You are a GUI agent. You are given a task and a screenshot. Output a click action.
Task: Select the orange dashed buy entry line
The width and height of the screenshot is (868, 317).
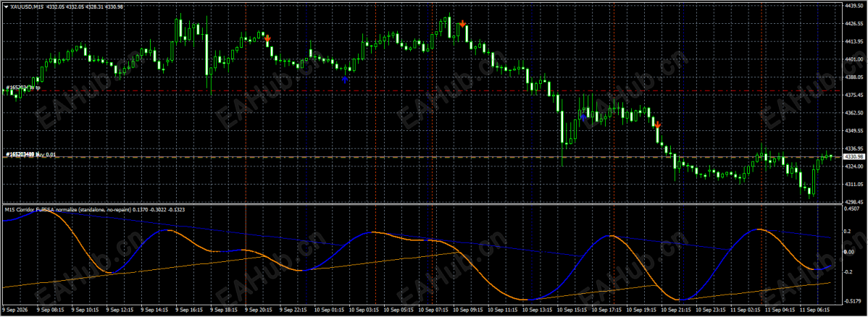[x=421, y=157]
